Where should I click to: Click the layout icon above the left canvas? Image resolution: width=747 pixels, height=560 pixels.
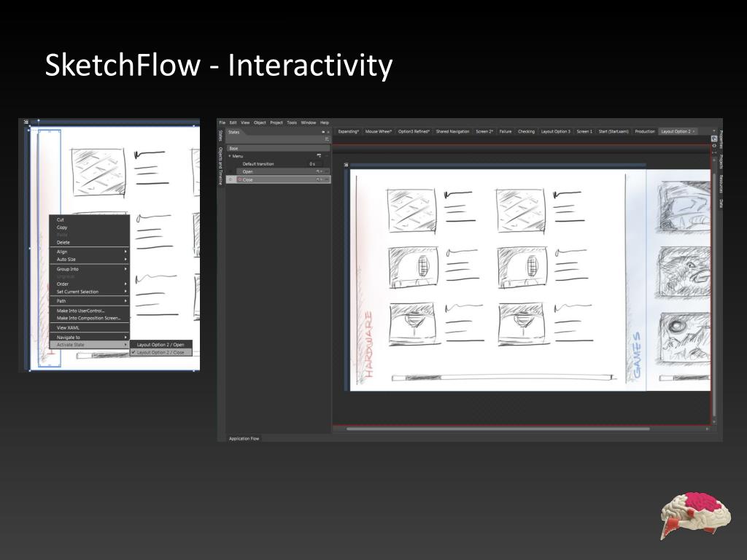(x=26, y=122)
